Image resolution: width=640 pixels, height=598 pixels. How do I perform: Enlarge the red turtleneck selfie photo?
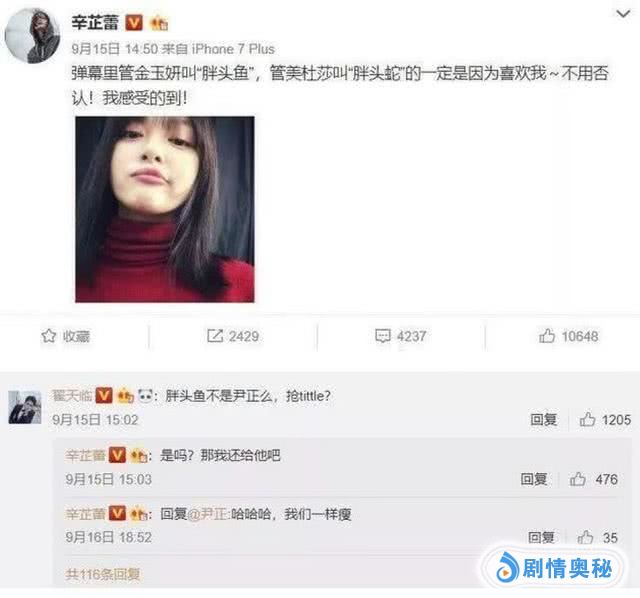[x=165, y=209]
